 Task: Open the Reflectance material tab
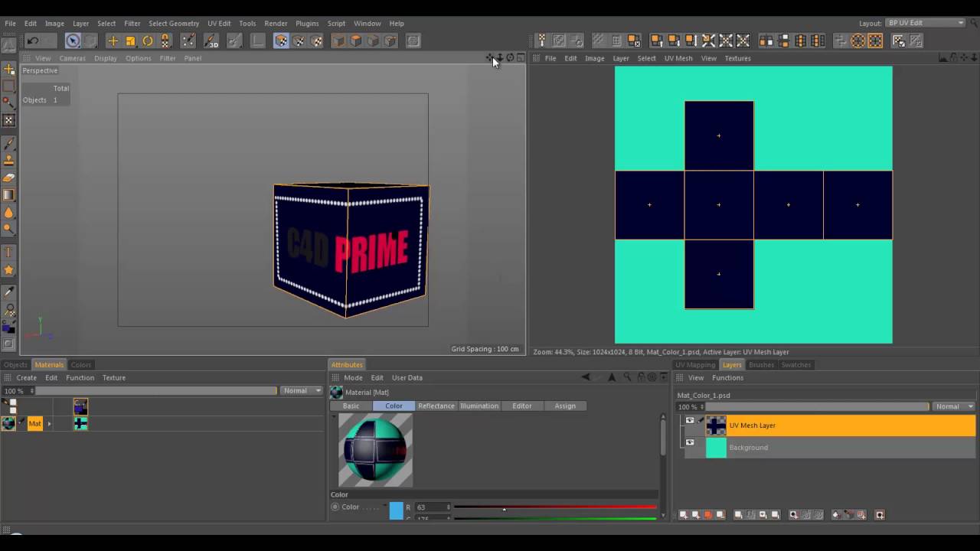tap(436, 406)
